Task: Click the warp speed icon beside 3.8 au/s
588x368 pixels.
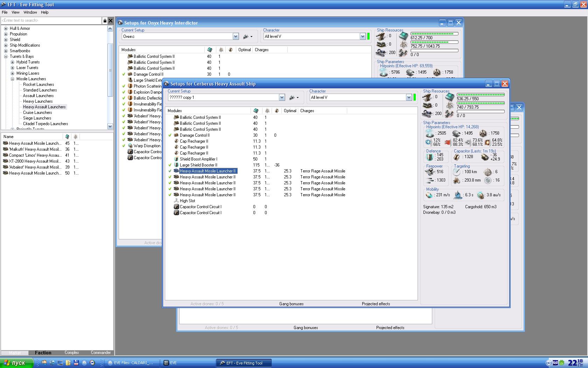Action: pyautogui.click(x=481, y=195)
